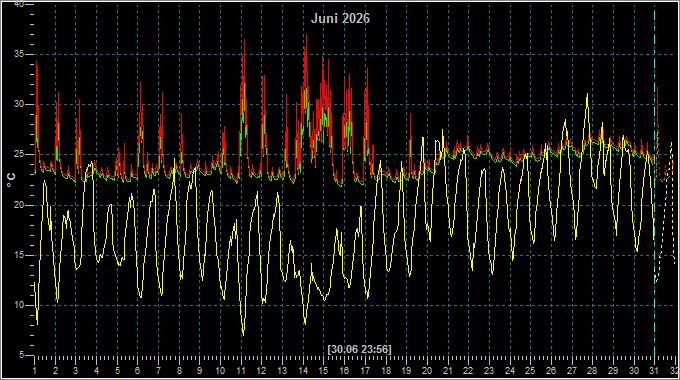Select day 11 on the x-axis

241,371
